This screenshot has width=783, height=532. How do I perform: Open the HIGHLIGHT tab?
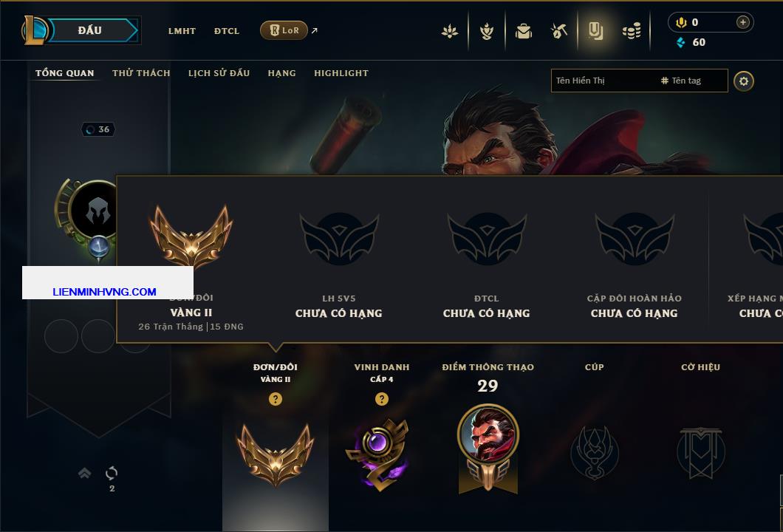point(341,73)
